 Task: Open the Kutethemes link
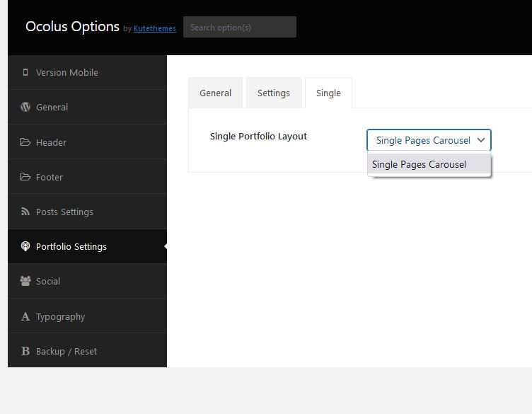[x=155, y=28]
